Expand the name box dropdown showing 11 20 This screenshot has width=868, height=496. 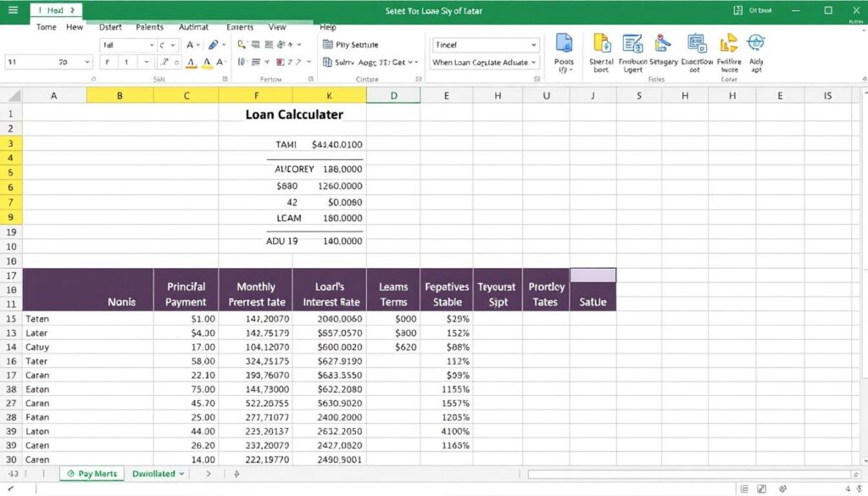coord(87,62)
